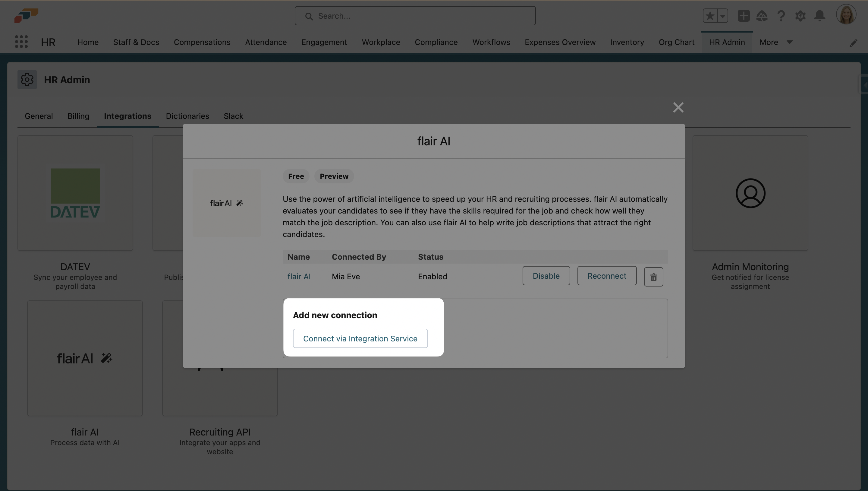The height and width of the screenshot is (491, 868).
Task: Open the App Launcher grid icon
Action: point(21,42)
